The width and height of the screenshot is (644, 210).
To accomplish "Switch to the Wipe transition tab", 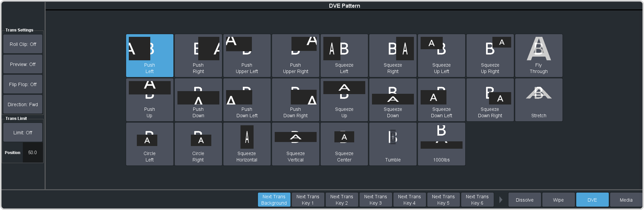I will tap(558, 200).
